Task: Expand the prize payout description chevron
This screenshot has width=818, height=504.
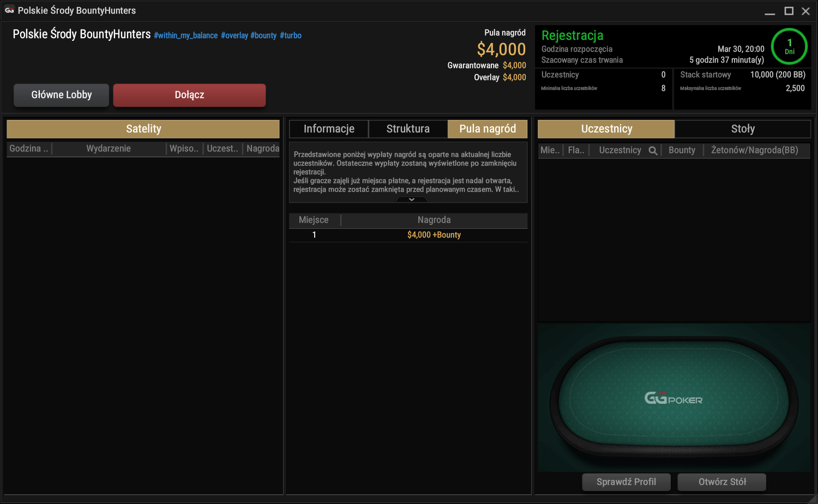Action: (412, 199)
